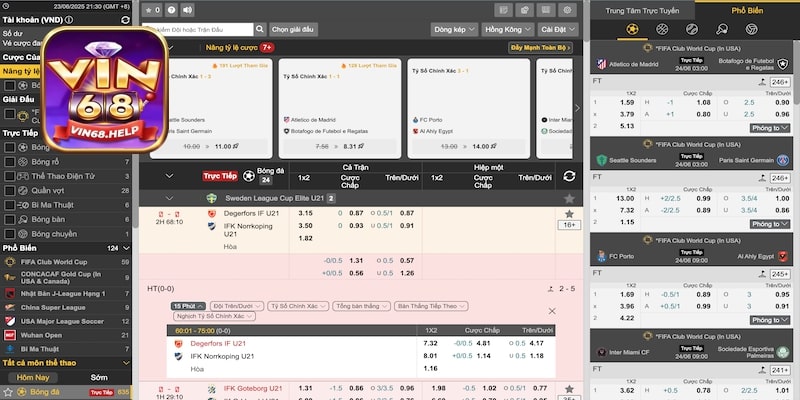The width and height of the screenshot is (800, 400).
Task: Open Phóng to dropdown for FC Porto match
Action: pos(770,320)
